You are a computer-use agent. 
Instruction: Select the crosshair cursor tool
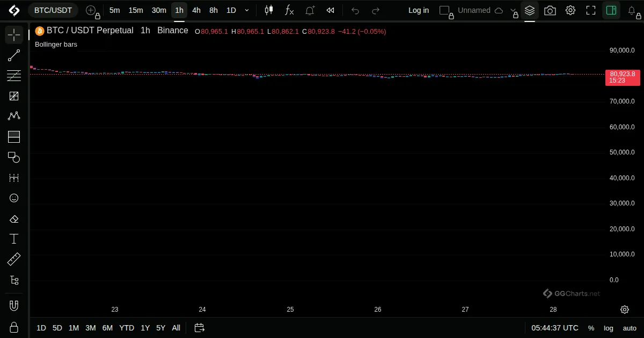click(14, 35)
